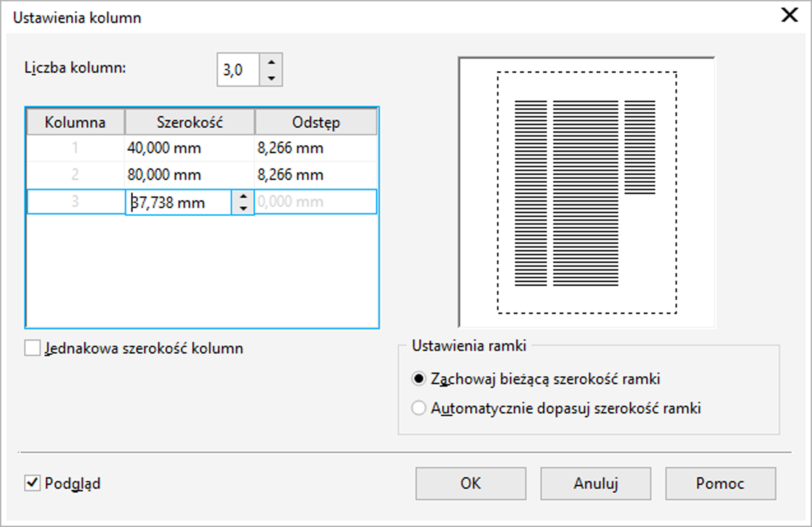Screen dimensions: 812x527
Task: Click the Odstęp column header
Action: (x=315, y=122)
